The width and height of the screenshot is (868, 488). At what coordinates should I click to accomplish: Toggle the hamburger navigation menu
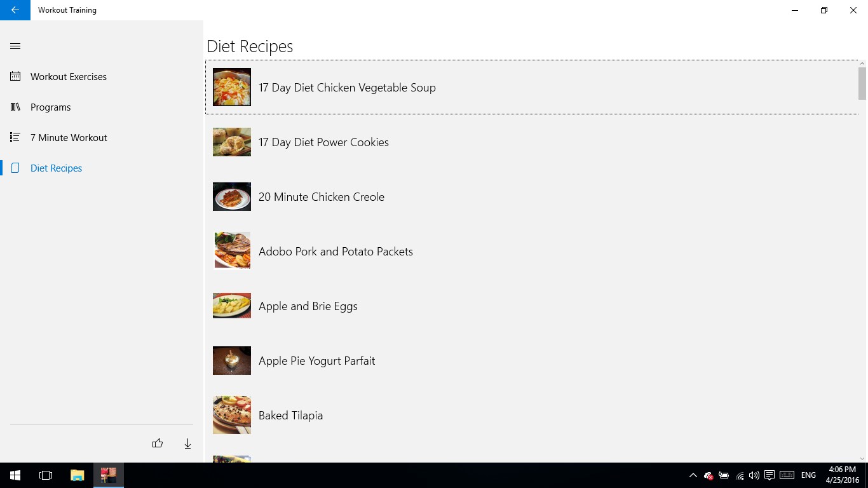[x=15, y=46]
